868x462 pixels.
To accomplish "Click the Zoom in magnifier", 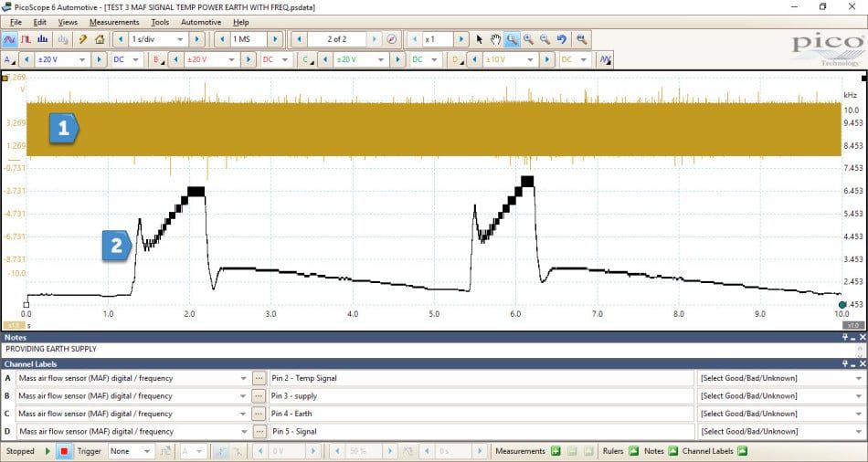I will 529,39.
